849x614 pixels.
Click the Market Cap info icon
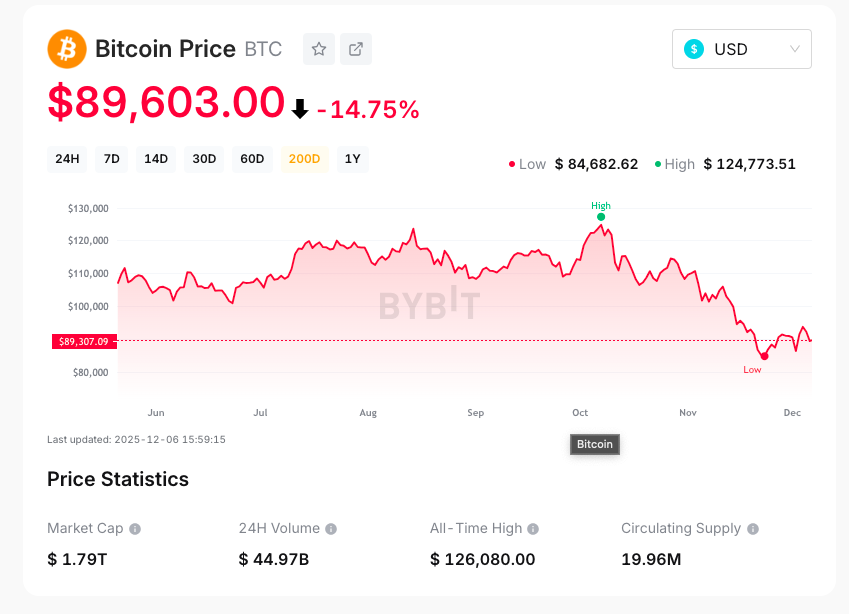[x=135, y=529]
